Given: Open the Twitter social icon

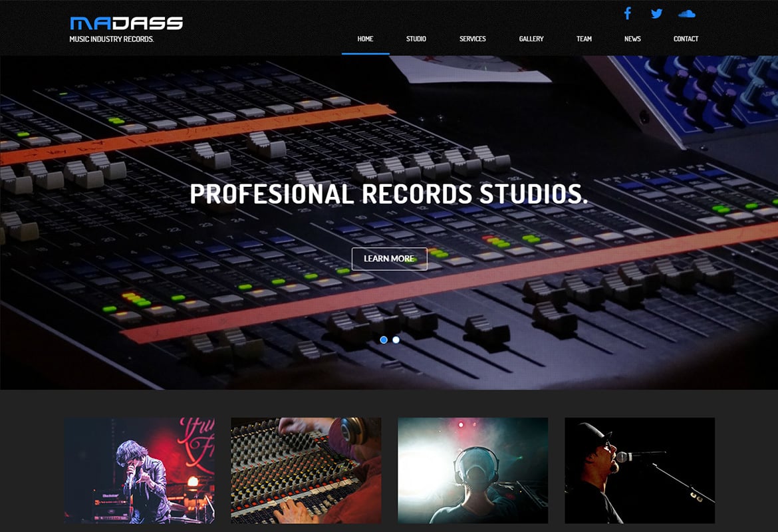Looking at the screenshot, I should pyautogui.click(x=656, y=13).
